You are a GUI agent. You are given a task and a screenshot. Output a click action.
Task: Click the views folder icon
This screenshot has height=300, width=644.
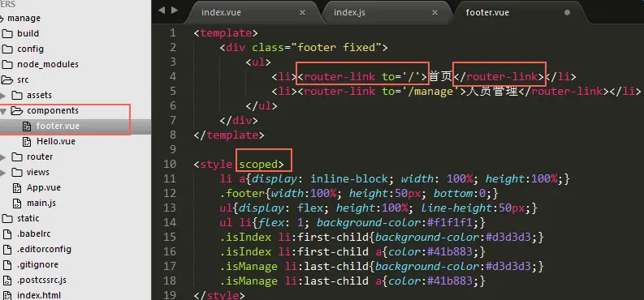coord(17,173)
